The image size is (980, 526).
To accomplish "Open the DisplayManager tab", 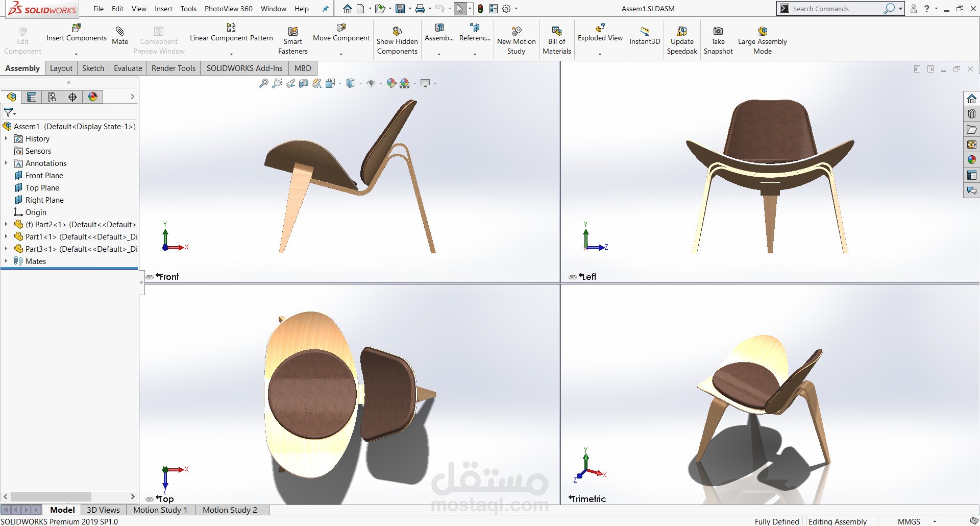I will [x=93, y=97].
